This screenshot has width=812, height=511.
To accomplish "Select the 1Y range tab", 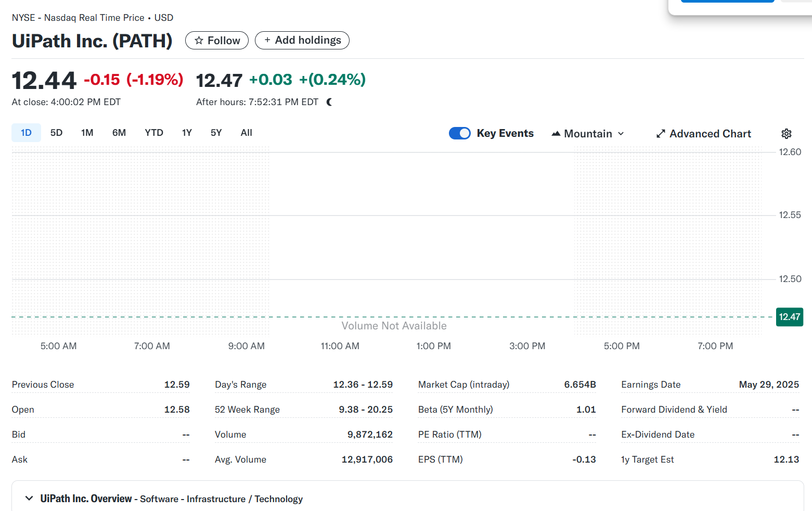I will [187, 133].
